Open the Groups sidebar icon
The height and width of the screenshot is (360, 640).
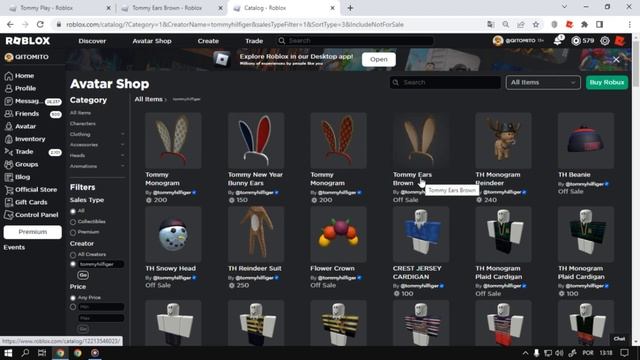[x=9, y=164]
